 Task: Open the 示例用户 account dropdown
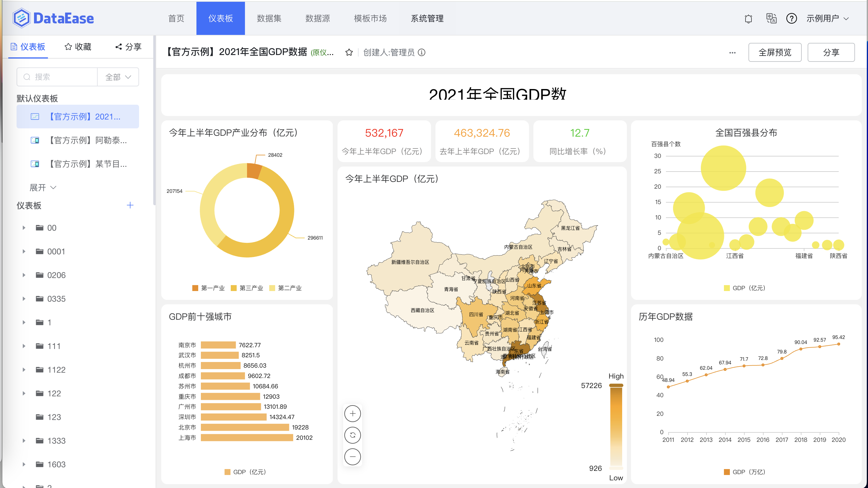pyautogui.click(x=827, y=19)
